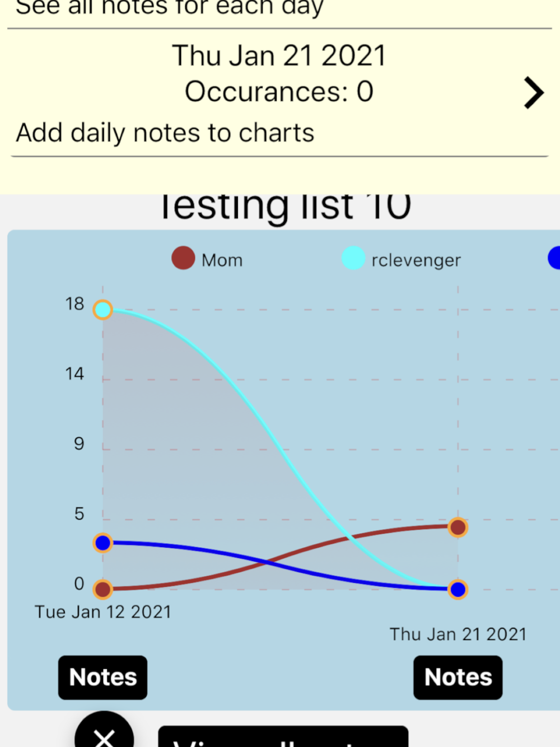Click Tue Jan 12 2021 axis label
Viewport: 560px width, 747px height.
[103, 611]
